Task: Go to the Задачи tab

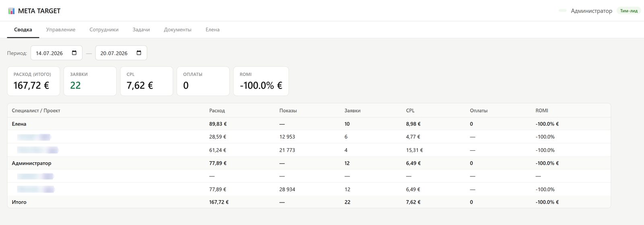Action: tap(141, 30)
